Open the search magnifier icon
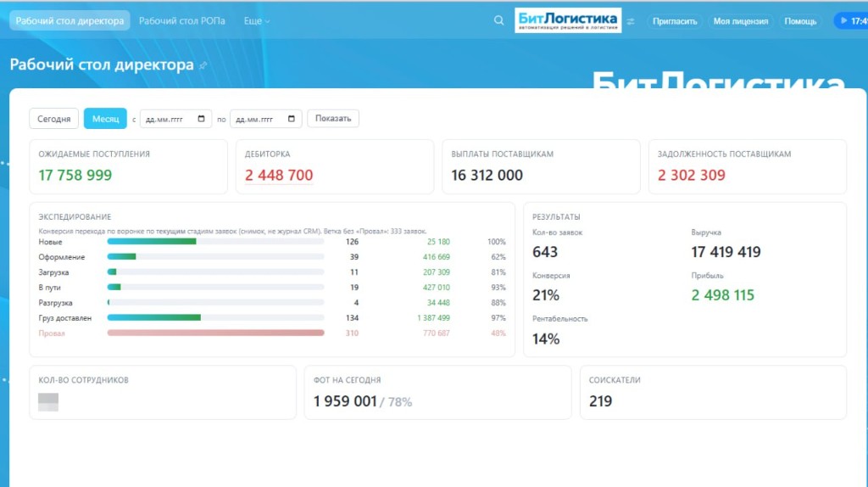Image resolution: width=868 pixels, height=487 pixels. pyautogui.click(x=498, y=20)
